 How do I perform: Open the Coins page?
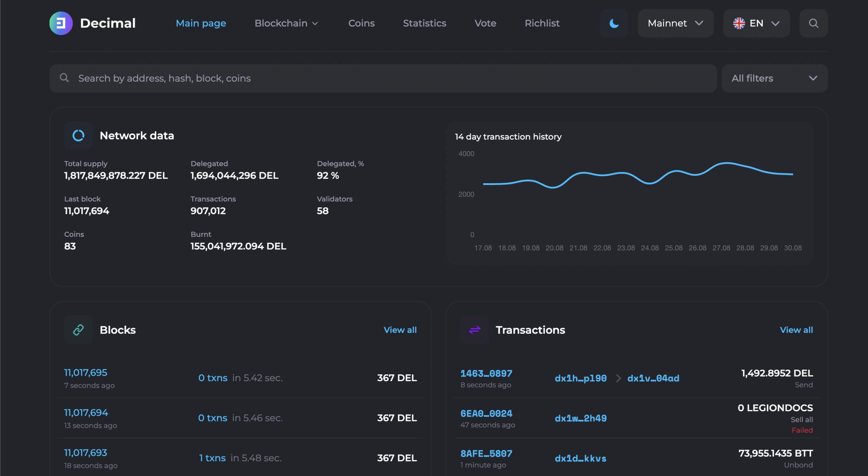[361, 23]
